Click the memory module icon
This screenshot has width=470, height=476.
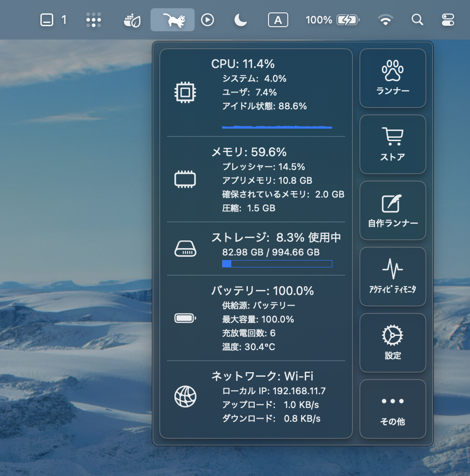[x=185, y=179]
